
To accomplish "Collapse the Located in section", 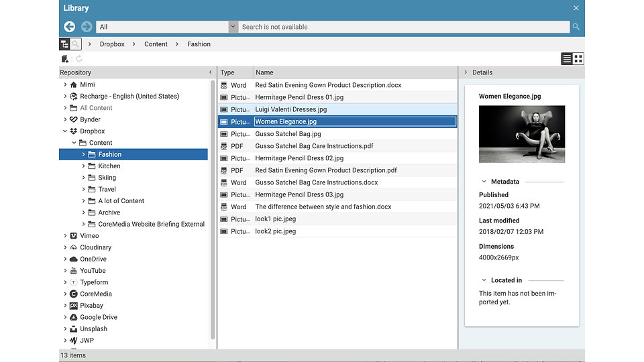I will [484, 280].
